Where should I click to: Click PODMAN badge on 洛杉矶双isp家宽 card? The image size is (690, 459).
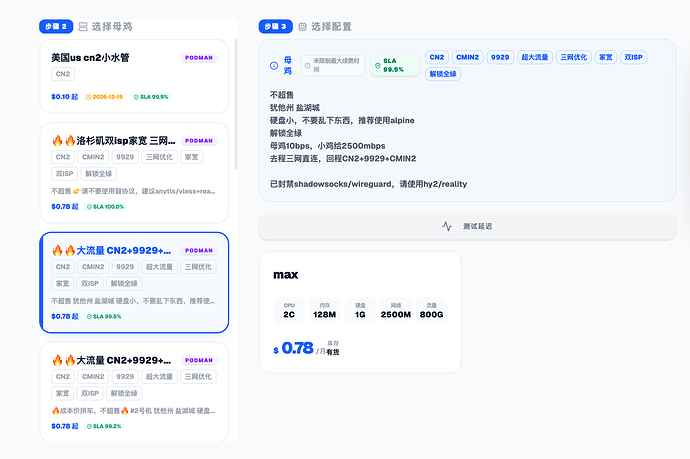coord(199,141)
